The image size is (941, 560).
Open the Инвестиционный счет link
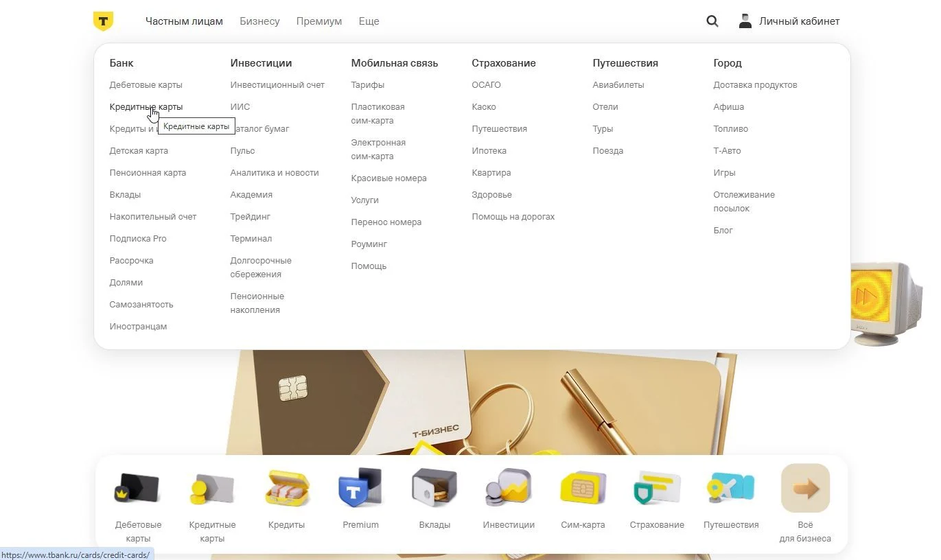[277, 85]
